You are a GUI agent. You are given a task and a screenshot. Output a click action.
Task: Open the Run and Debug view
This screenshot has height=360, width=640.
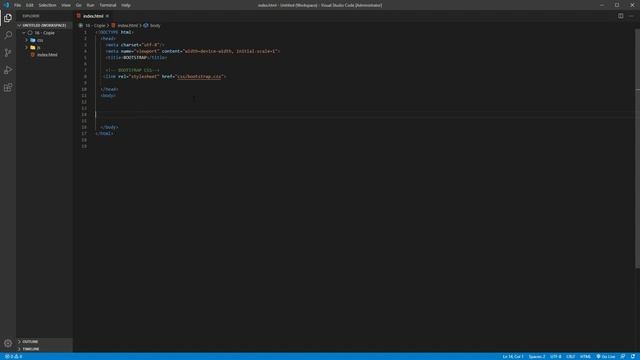(x=8, y=70)
